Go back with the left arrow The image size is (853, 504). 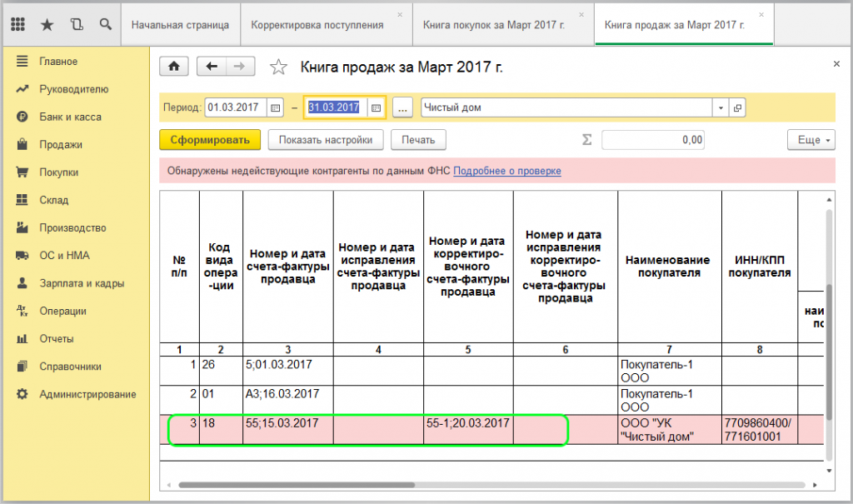point(212,67)
